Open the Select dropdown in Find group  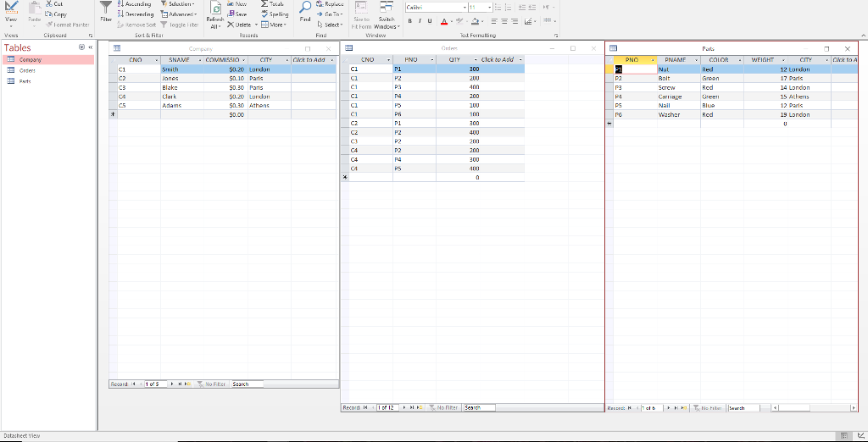[x=330, y=25]
